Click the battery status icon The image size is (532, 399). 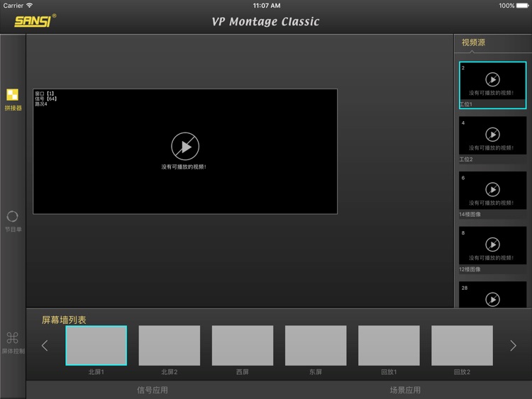pos(523,6)
